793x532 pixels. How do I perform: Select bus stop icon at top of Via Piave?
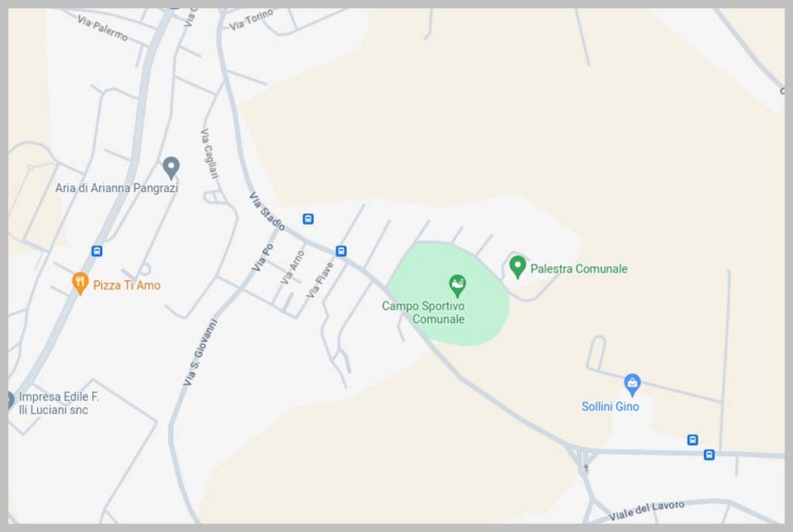(342, 252)
